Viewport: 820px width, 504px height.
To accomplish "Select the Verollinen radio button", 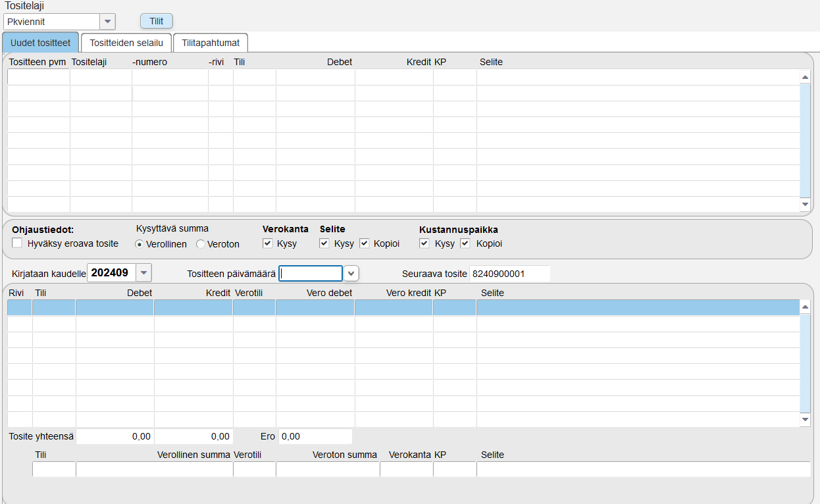I will (140, 244).
